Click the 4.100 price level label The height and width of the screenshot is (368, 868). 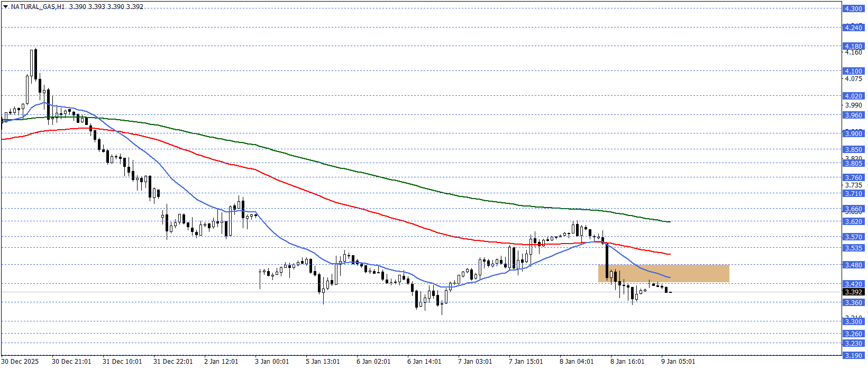pyautogui.click(x=853, y=71)
